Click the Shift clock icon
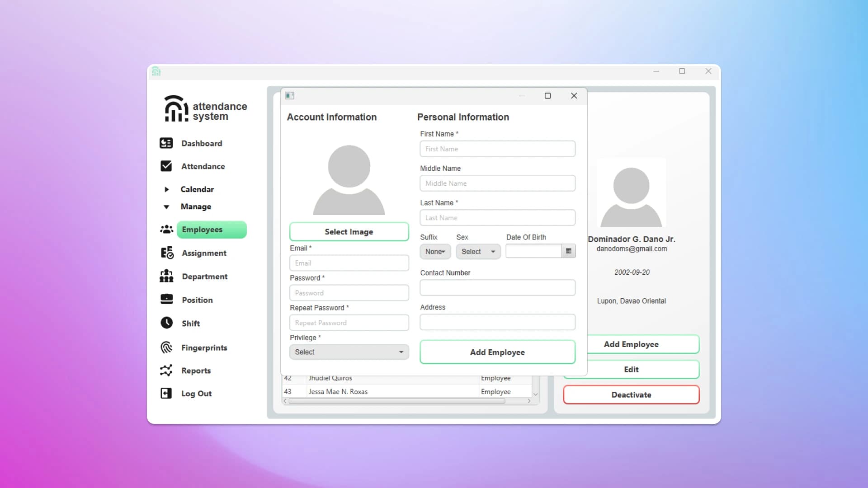This screenshot has height=488, width=868. pos(166,323)
